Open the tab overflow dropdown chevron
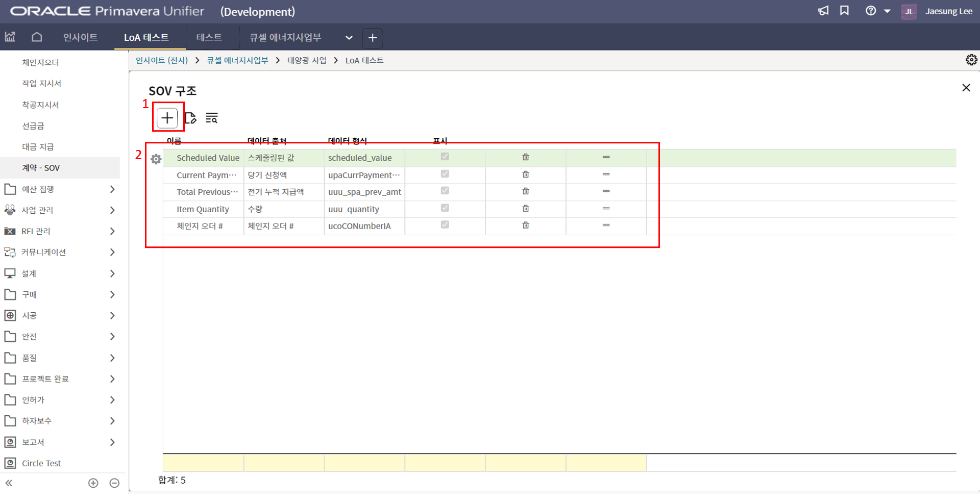This screenshot has width=980, height=500. tap(349, 38)
